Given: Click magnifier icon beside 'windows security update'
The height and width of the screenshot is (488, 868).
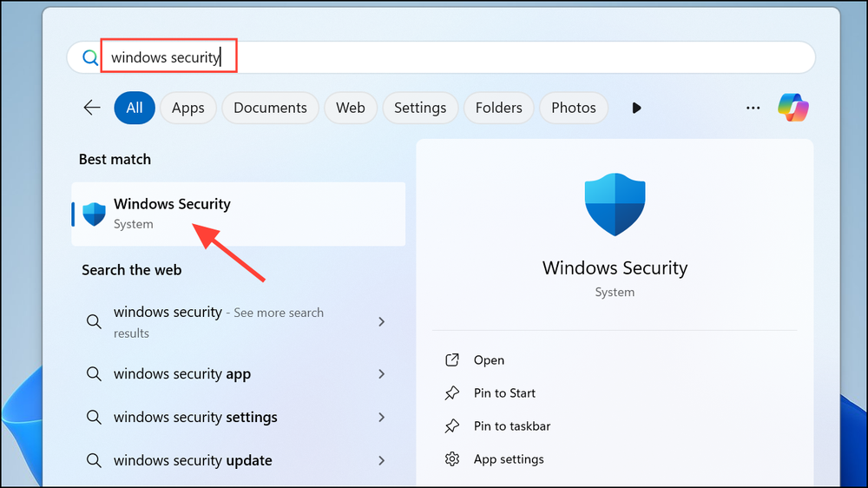Looking at the screenshot, I should click(94, 460).
